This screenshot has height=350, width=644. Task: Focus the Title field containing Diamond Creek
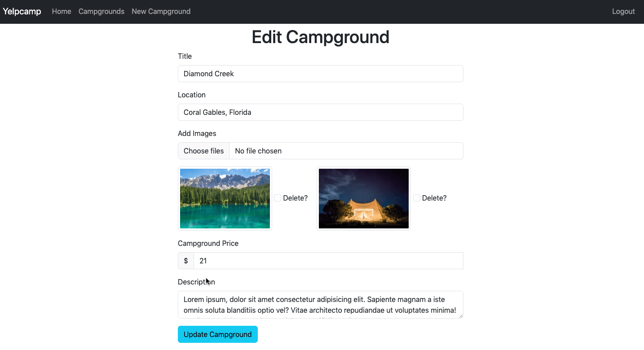tap(320, 74)
